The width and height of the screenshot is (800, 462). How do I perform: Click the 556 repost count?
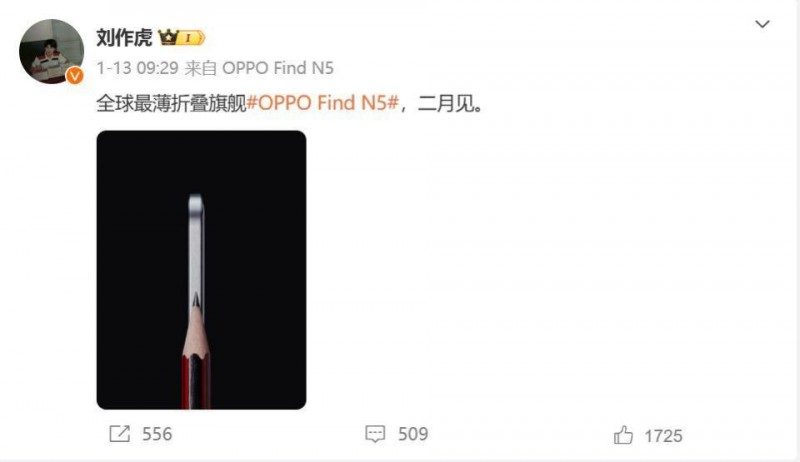pos(157,434)
